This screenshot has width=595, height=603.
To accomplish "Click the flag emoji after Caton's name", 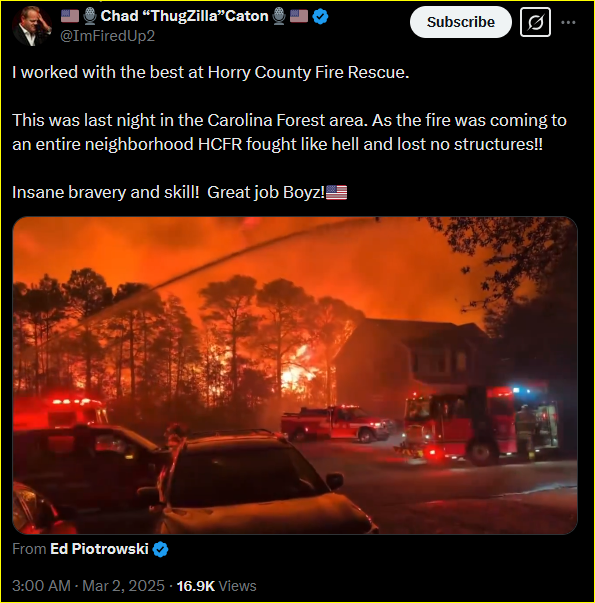I will (299, 16).
